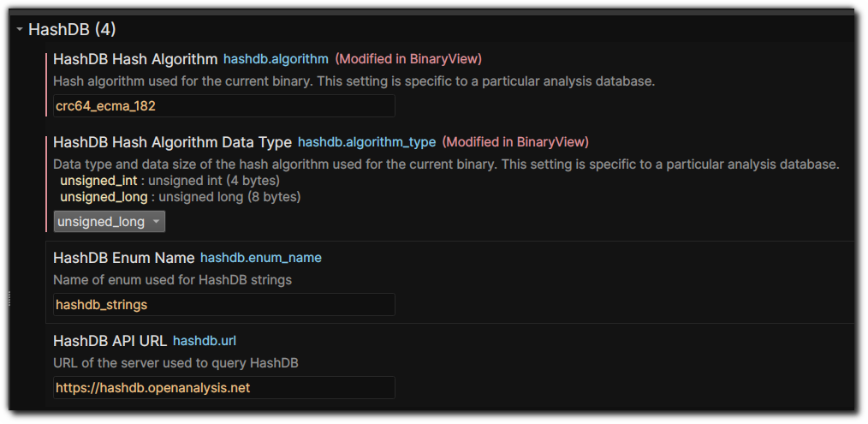The width and height of the screenshot is (868, 424).
Task: Click the HashDB Hash Algorithm title
Action: pyautogui.click(x=135, y=59)
